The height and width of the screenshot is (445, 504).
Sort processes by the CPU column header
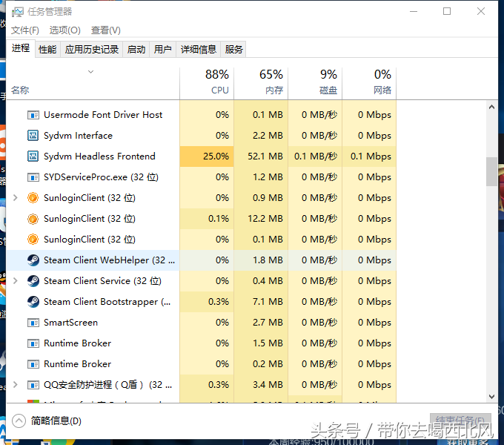tap(207, 83)
